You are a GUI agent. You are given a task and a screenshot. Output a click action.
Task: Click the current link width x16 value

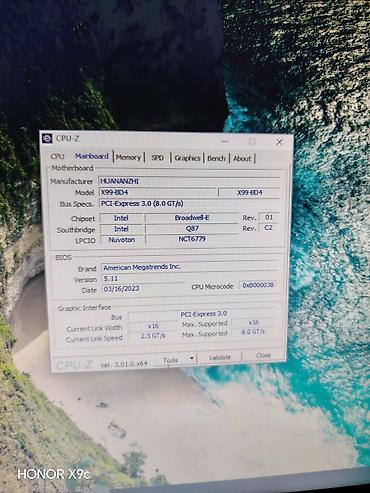153,326
